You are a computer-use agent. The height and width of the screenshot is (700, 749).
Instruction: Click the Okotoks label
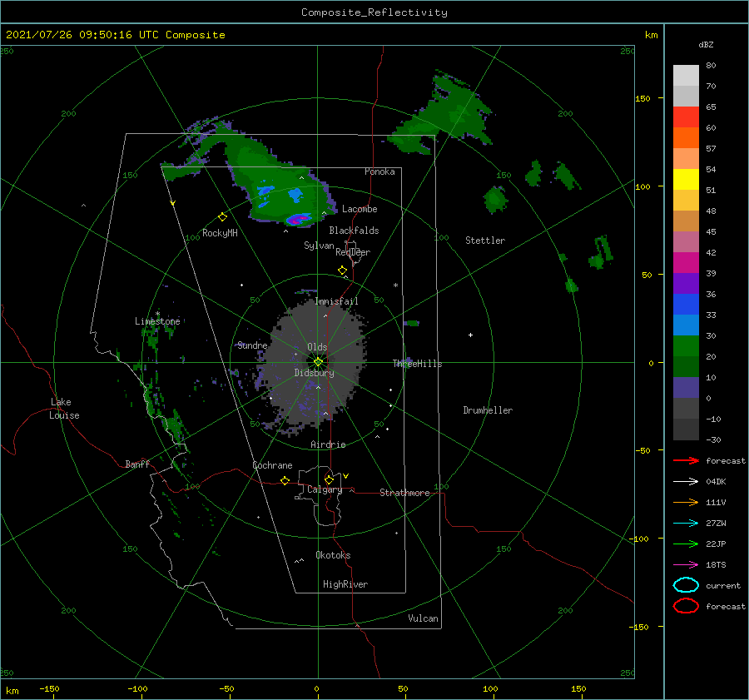333,555
